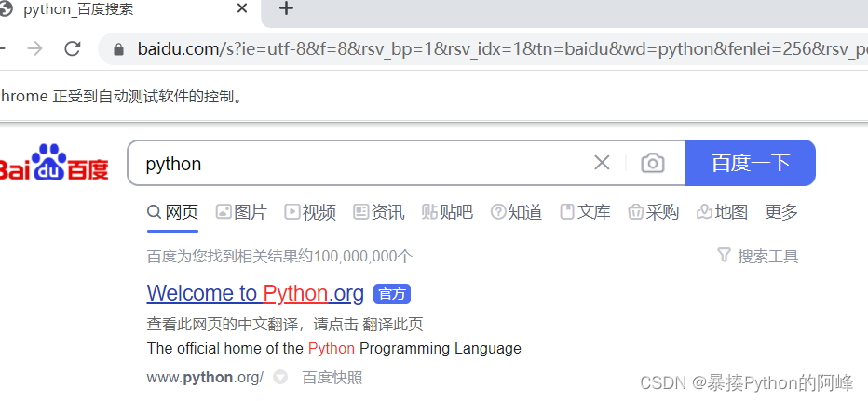Open the 百度快照 cached snapshot

coord(332,378)
